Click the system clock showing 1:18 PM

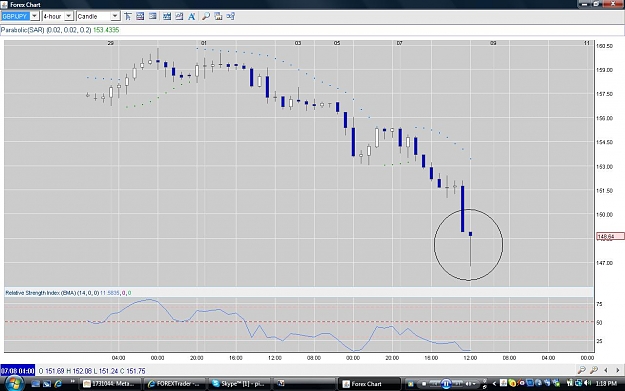tap(607, 384)
